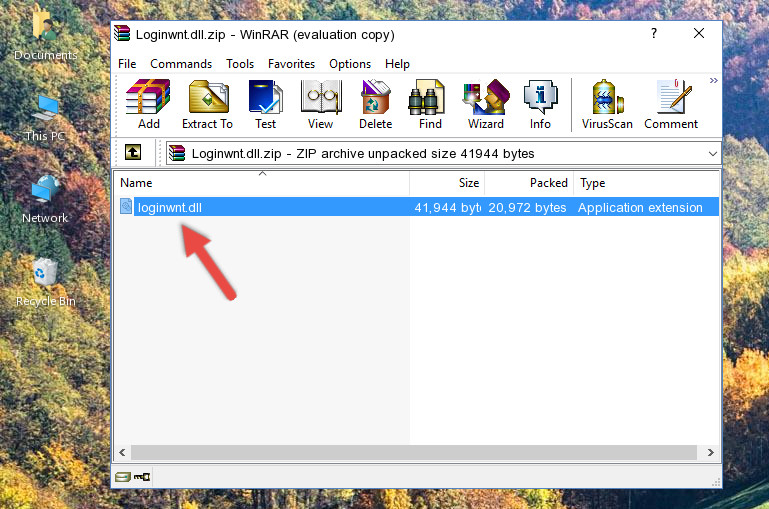The image size is (769, 509).
Task: Open Extract To from the toolbar
Action: point(207,105)
